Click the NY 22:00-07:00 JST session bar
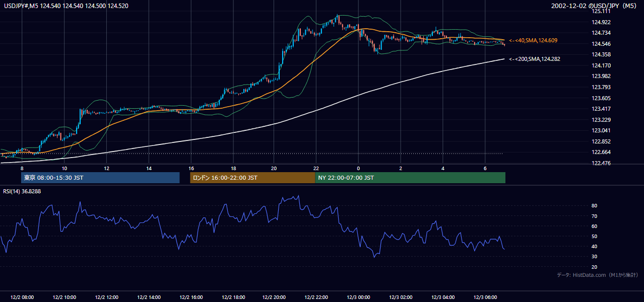Screen dimensions: 644x302 coord(410,178)
